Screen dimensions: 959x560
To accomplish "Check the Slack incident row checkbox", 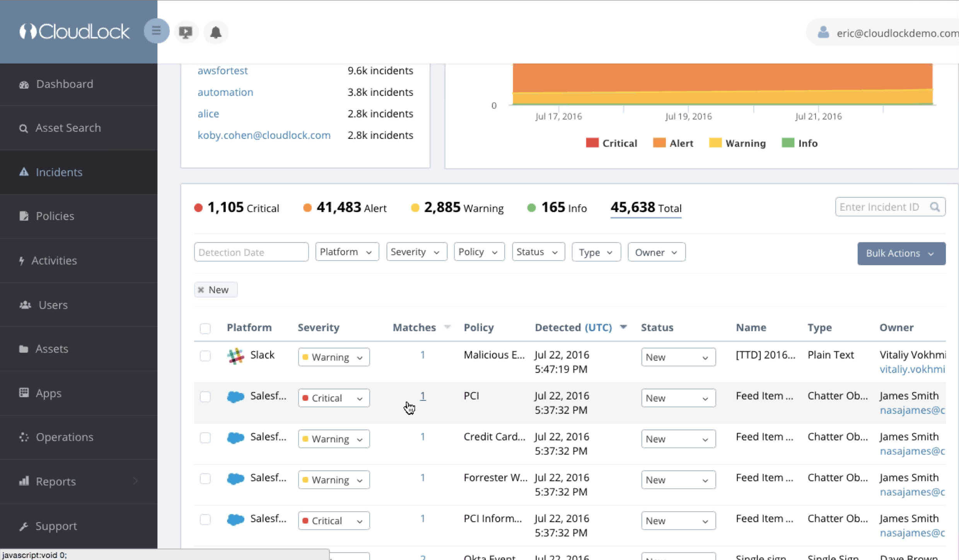I will 205,356.
